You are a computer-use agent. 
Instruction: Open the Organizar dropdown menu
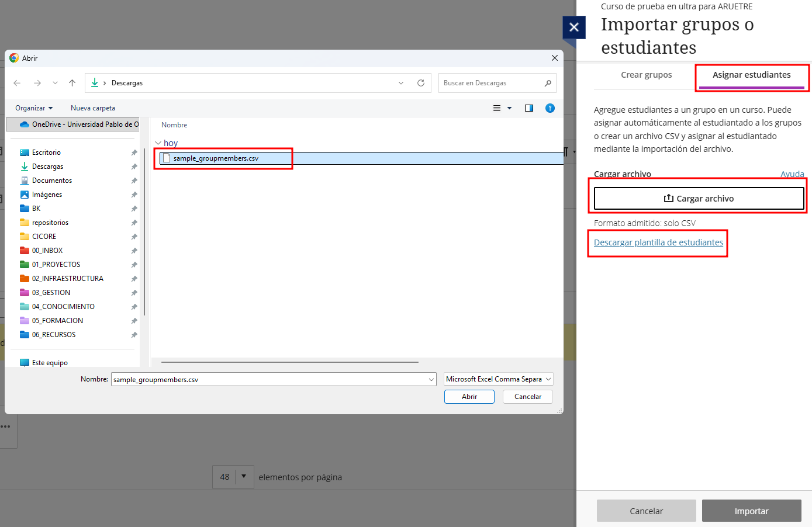click(34, 108)
